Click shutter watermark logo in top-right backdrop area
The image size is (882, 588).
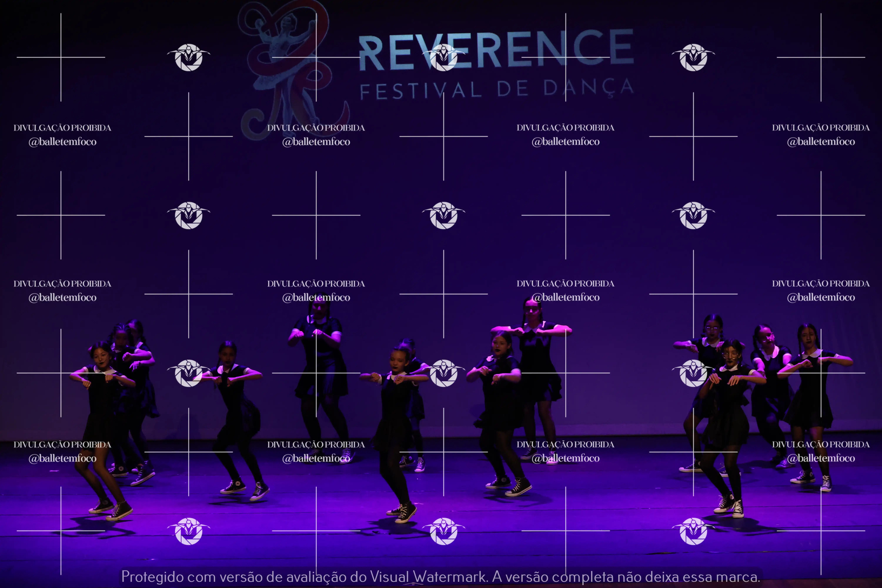[693, 57]
